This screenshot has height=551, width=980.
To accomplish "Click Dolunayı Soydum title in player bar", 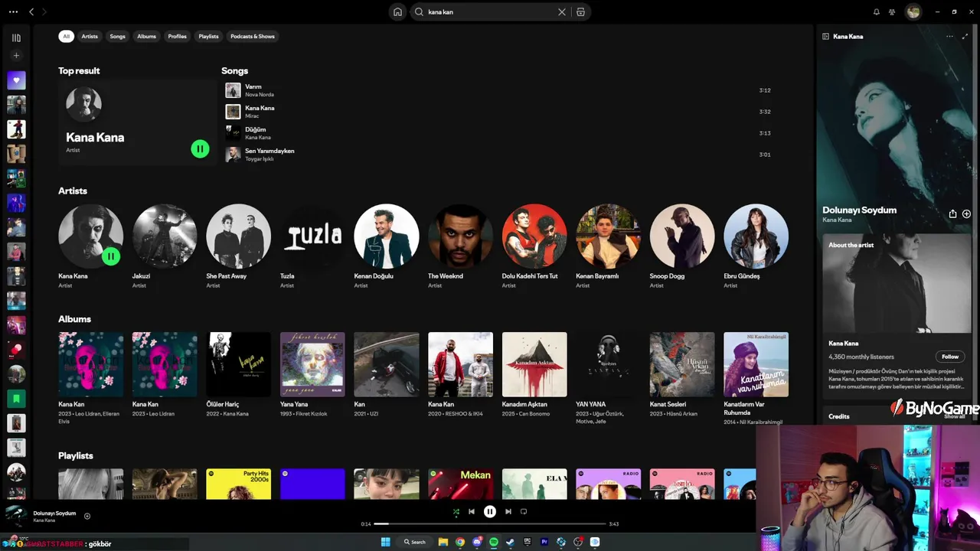I will click(x=54, y=514).
